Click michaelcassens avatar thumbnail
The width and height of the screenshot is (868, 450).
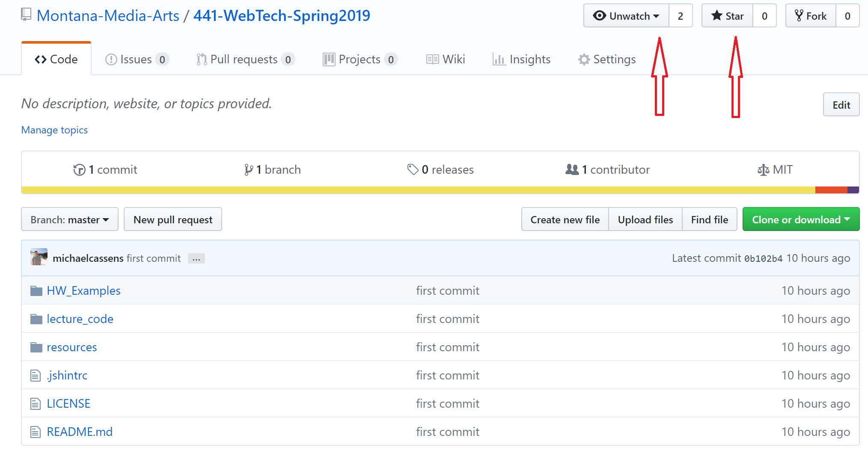pyautogui.click(x=39, y=257)
